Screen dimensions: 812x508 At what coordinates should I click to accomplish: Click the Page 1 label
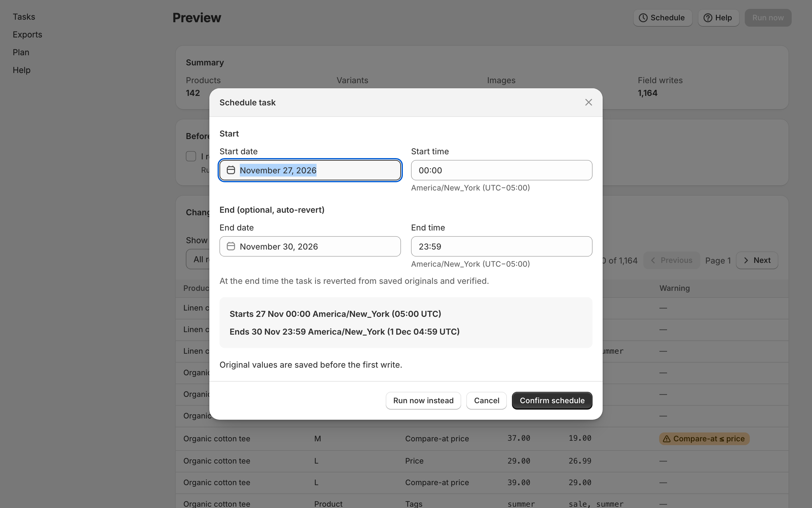tap(718, 260)
